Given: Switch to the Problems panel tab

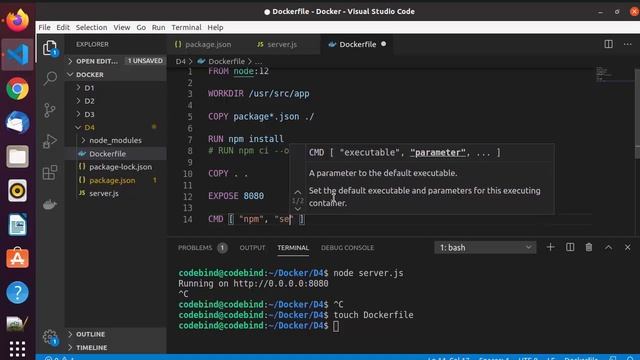Looking at the screenshot, I should pos(203,248).
